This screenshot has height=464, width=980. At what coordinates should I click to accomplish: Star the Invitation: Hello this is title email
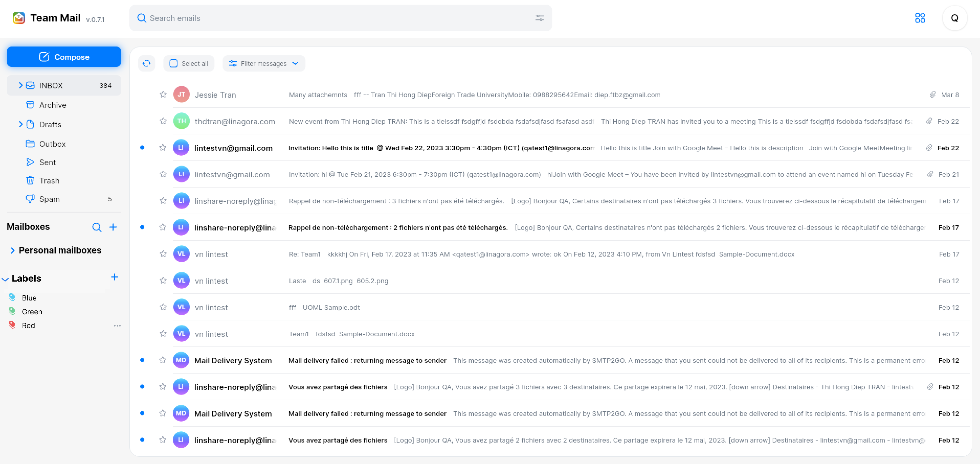[x=163, y=147]
